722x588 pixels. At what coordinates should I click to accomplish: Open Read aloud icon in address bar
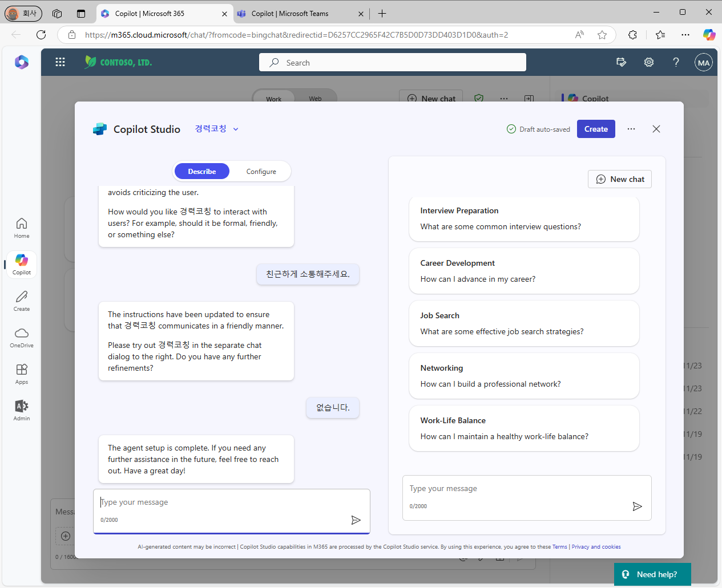click(579, 35)
